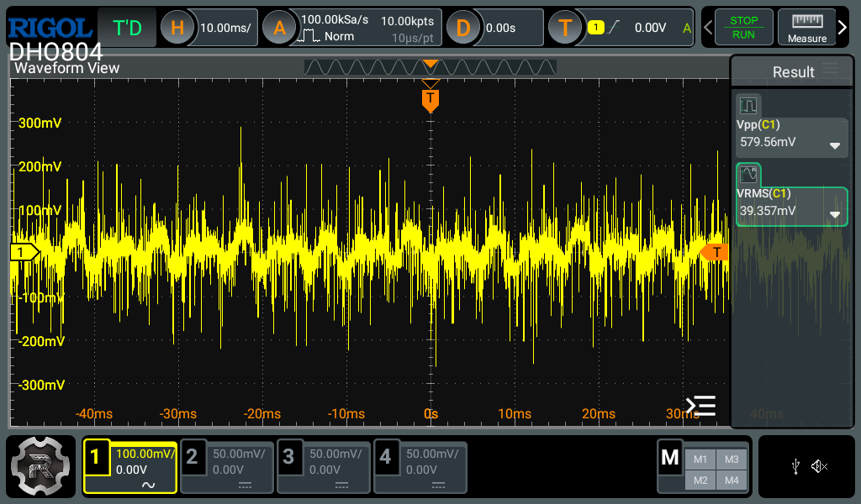The width and height of the screenshot is (861, 504).
Task: Open the Acquisition A settings menu
Action: (x=279, y=28)
